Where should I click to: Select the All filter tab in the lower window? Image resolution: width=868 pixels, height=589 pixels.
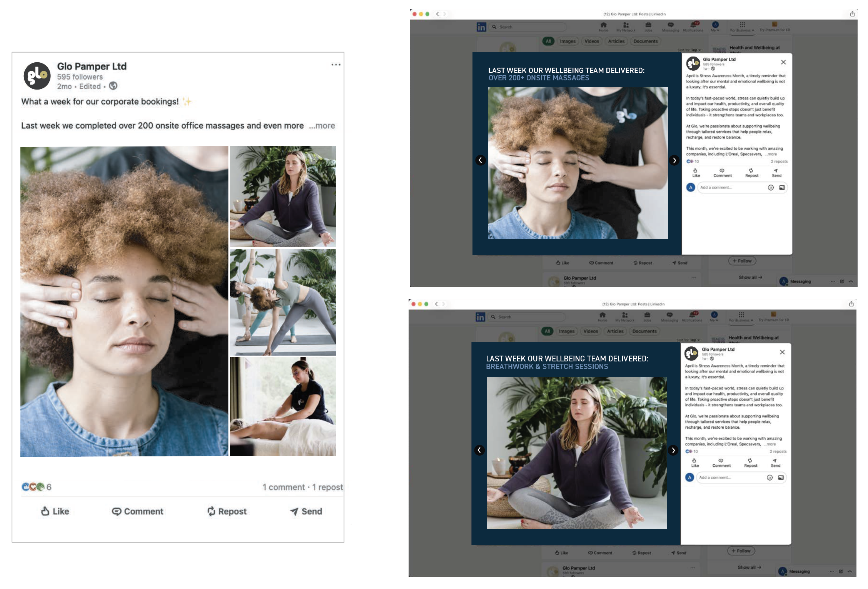(x=547, y=331)
